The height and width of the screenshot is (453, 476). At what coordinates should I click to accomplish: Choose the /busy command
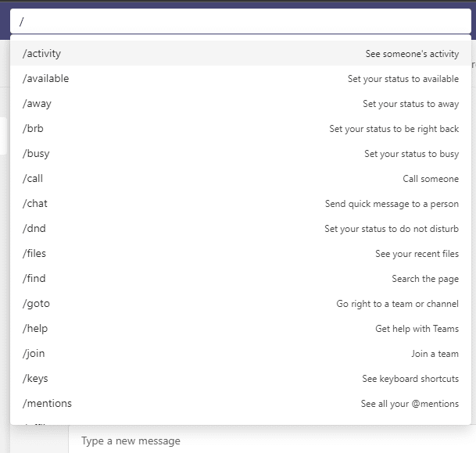pyautogui.click(x=241, y=154)
